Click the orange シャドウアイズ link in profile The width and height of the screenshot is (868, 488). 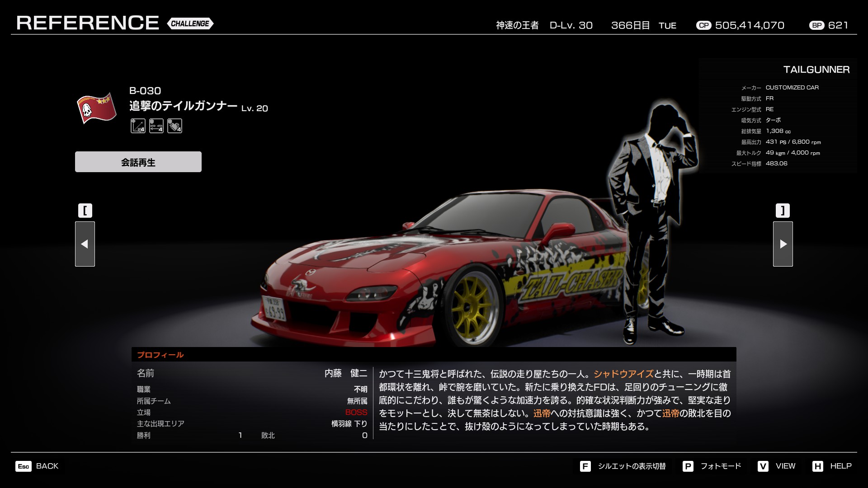pyautogui.click(x=623, y=374)
